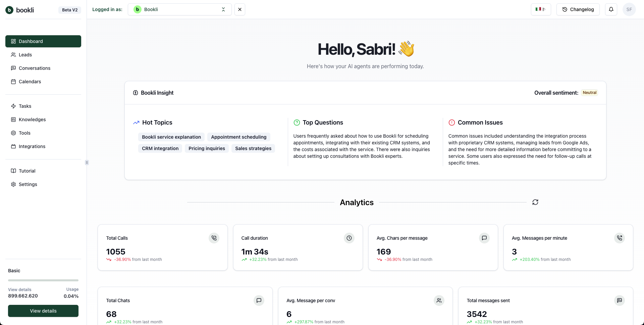Select the Sales strategies tag
Viewport: 644px width, 325px height.
pyautogui.click(x=253, y=148)
